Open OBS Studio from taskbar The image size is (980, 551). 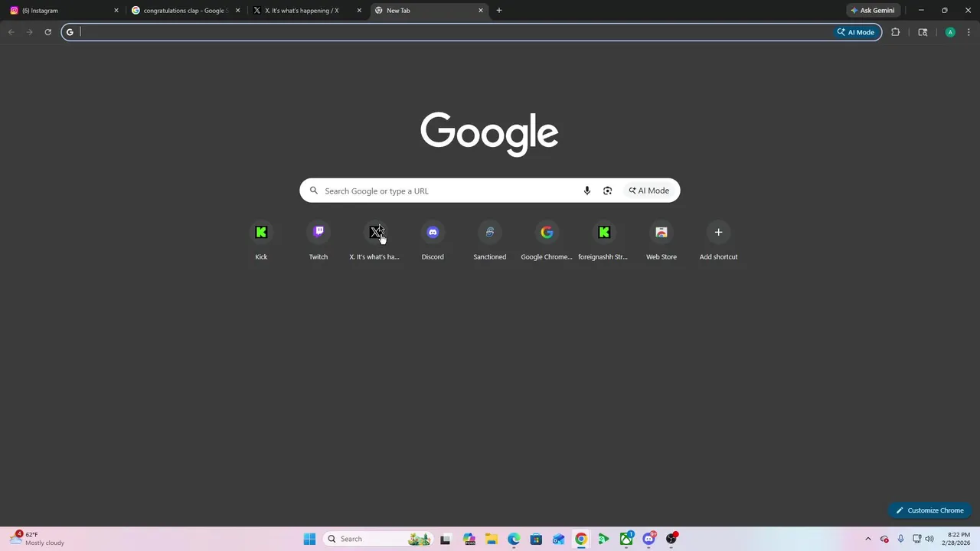[x=671, y=539]
